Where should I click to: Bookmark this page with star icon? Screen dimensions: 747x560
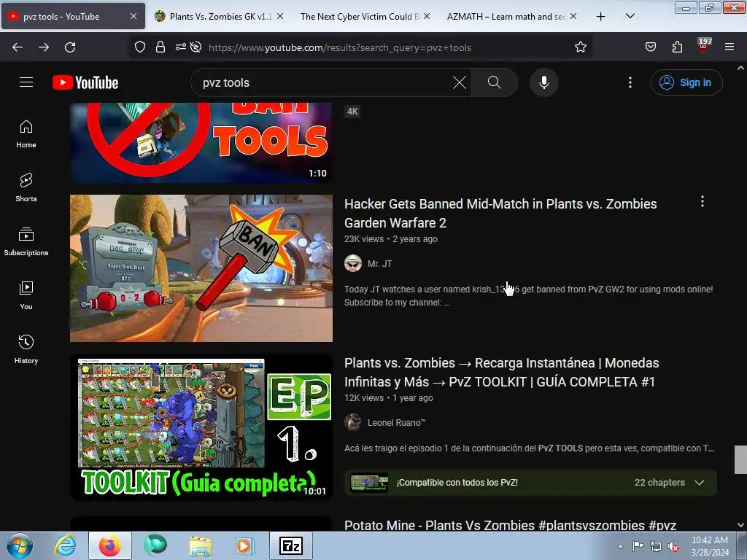click(x=580, y=47)
